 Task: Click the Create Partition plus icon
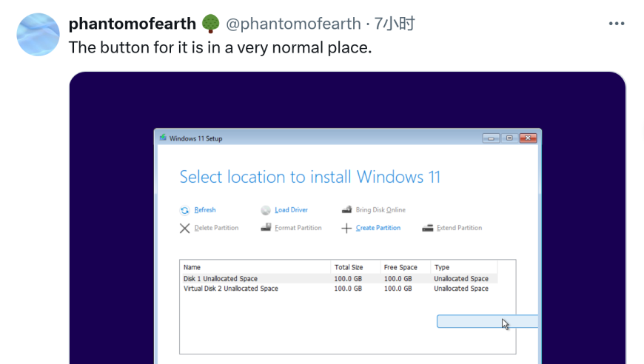[x=346, y=228]
